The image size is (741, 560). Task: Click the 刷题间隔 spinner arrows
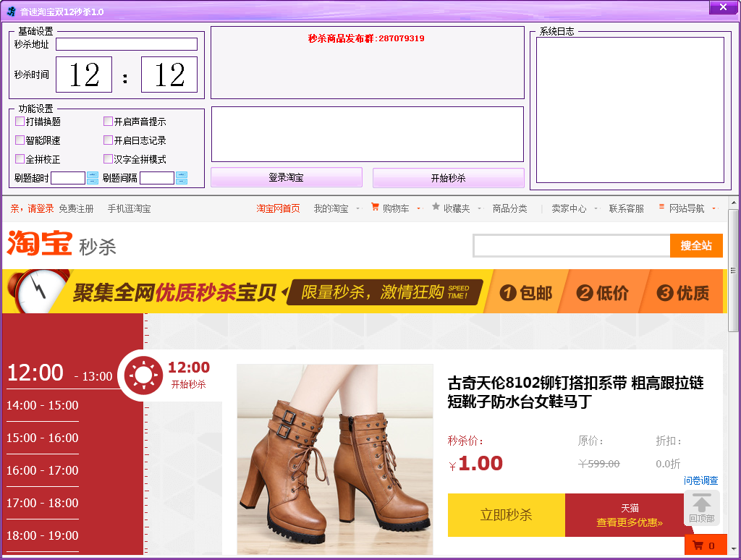click(x=182, y=178)
